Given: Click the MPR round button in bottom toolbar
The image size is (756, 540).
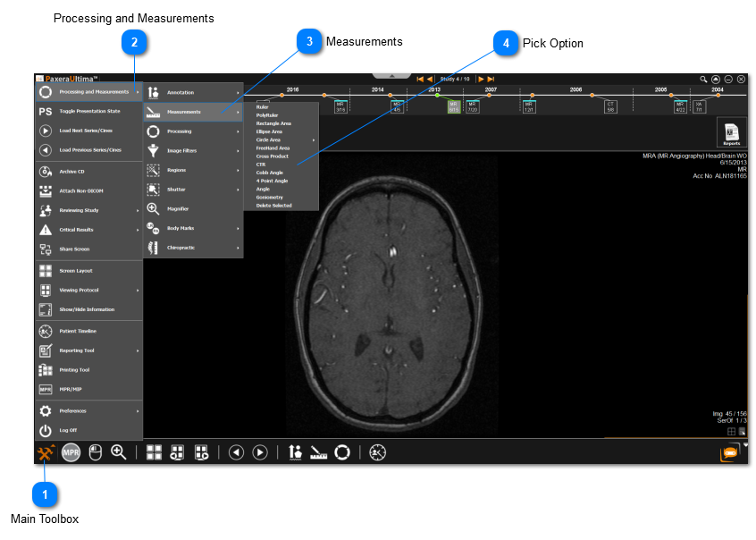Looking at the screenshot, I should (x=71, y=452).
